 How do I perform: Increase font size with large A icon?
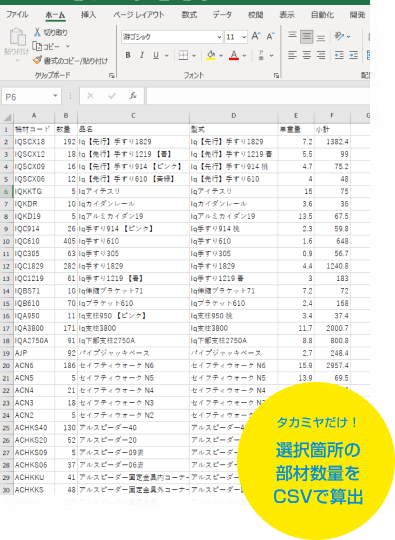256,37
